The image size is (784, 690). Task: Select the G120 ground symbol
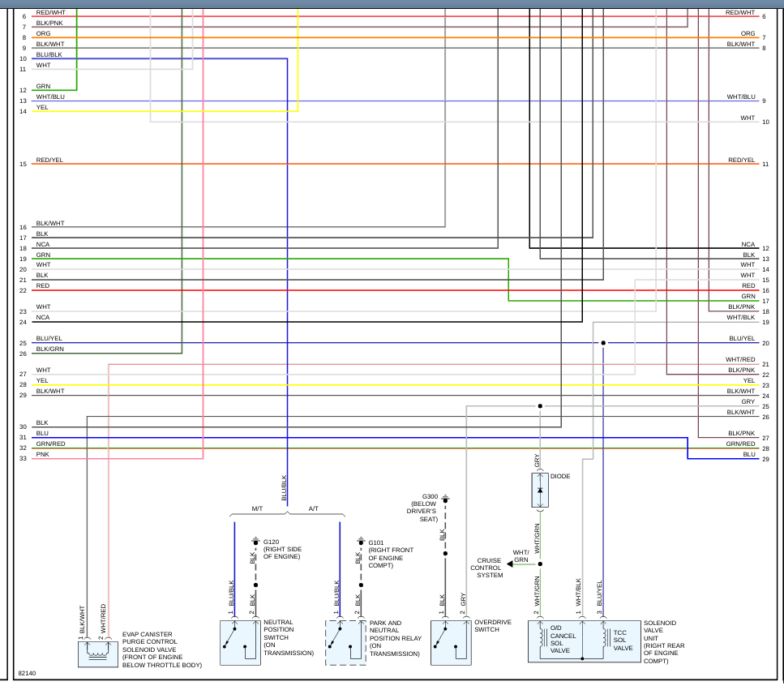pyautogui.click(x=256, y=542)
